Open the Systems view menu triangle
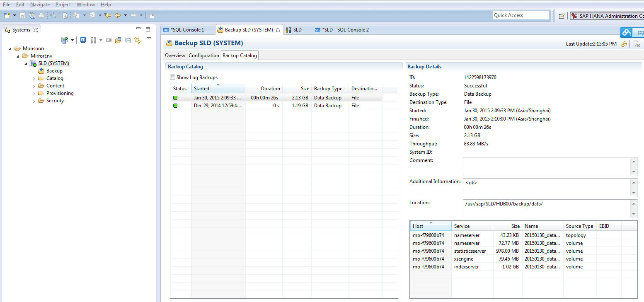This screenshot has width=644, height=302. tap(149, 39)
